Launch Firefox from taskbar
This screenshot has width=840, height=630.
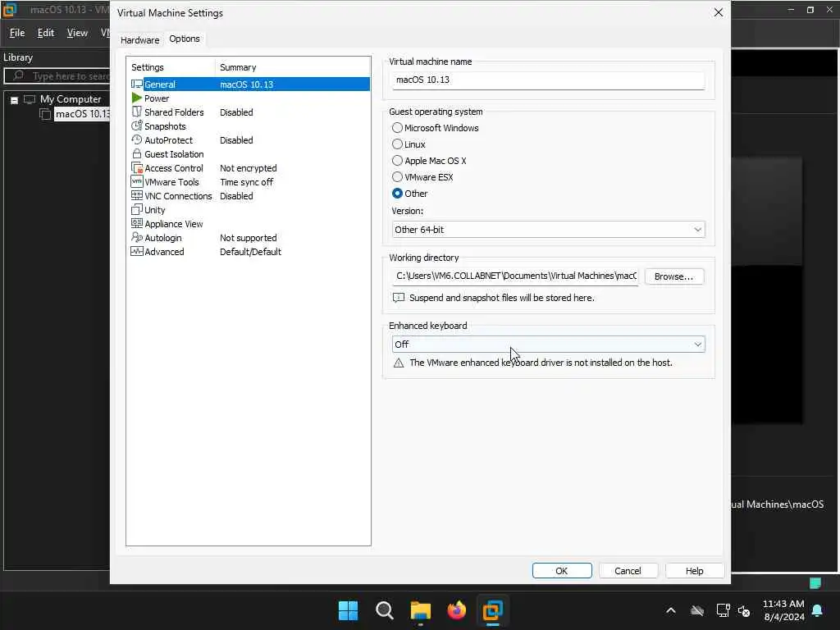(x=456, y=610)
